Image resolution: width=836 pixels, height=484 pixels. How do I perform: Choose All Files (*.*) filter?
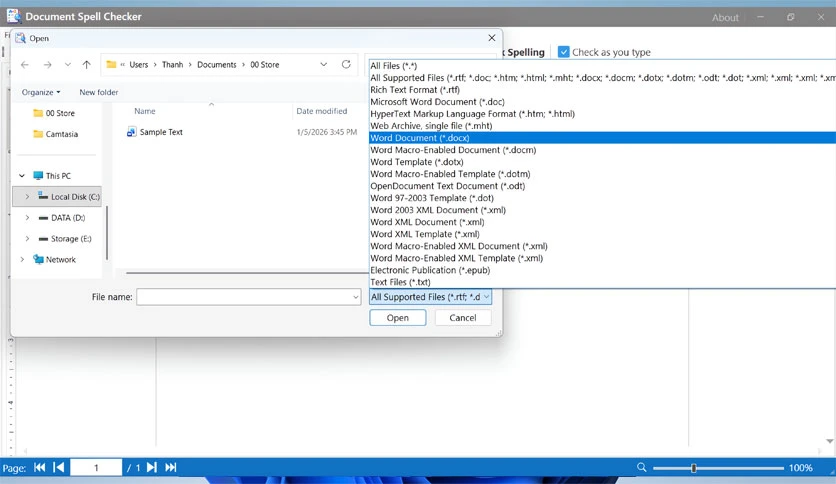(x=602, y=66)
